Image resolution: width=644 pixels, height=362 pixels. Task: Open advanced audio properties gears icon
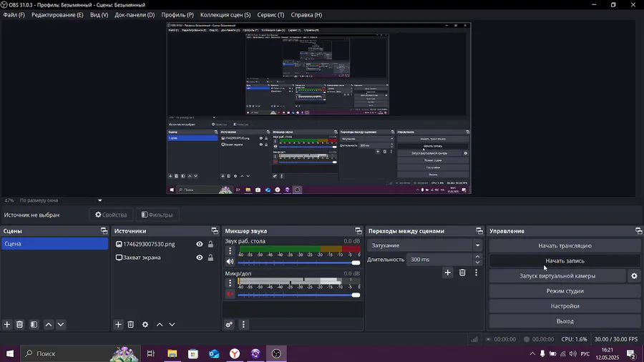229,325
